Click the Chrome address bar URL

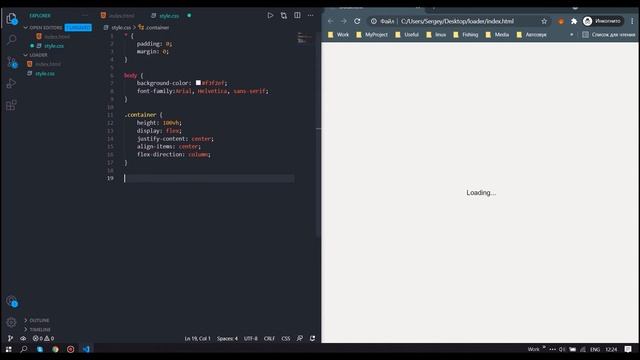click(457, 21)
